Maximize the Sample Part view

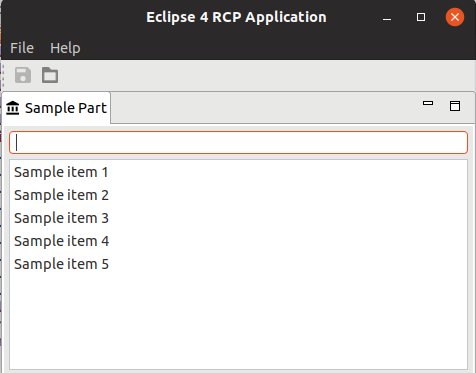(x=455, y=106)
